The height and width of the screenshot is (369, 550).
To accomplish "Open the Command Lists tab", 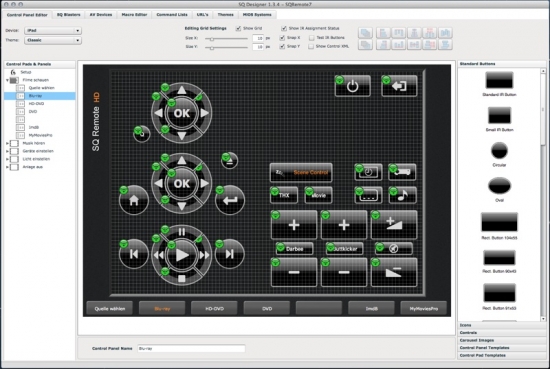I will [x=172, y=15].
